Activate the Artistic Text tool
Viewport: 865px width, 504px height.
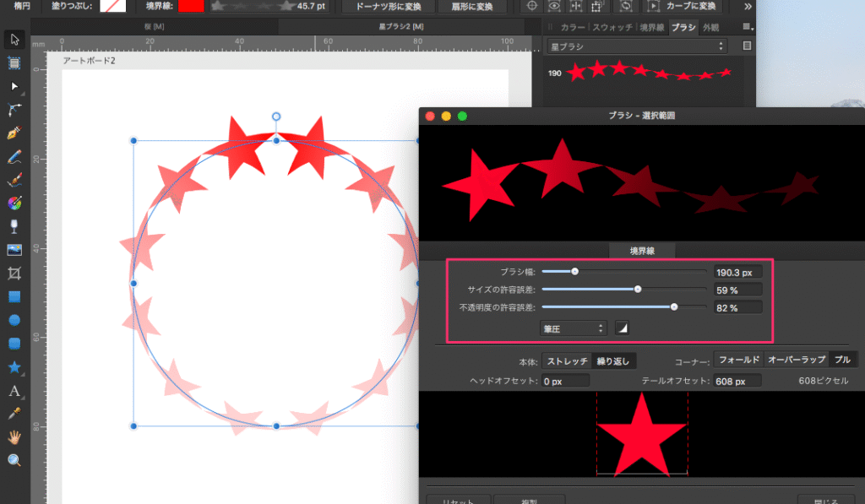tap(14, 391)
